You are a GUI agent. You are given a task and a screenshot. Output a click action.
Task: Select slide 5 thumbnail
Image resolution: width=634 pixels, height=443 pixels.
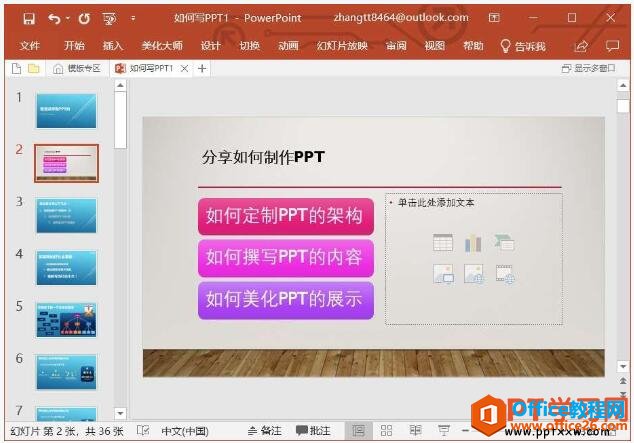click(x=66, y=320)
